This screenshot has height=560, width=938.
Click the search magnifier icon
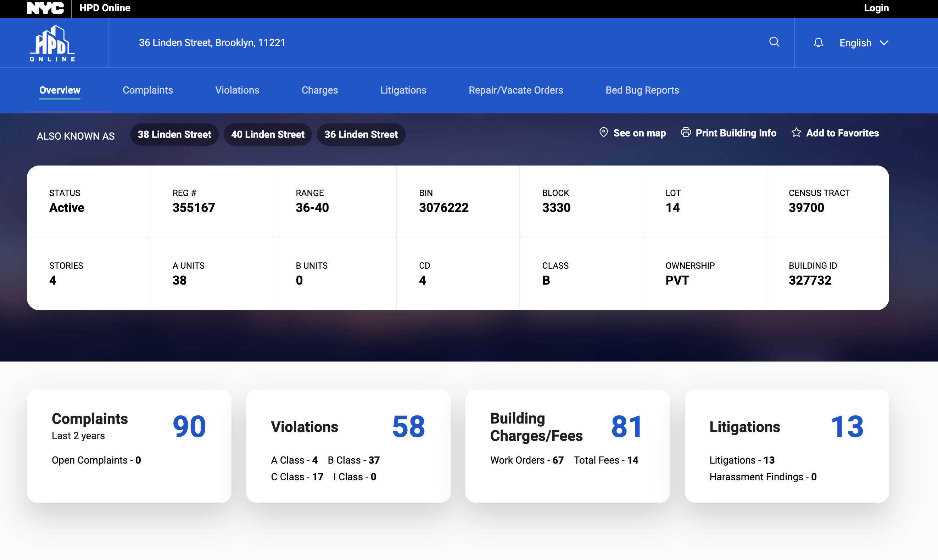774,42
